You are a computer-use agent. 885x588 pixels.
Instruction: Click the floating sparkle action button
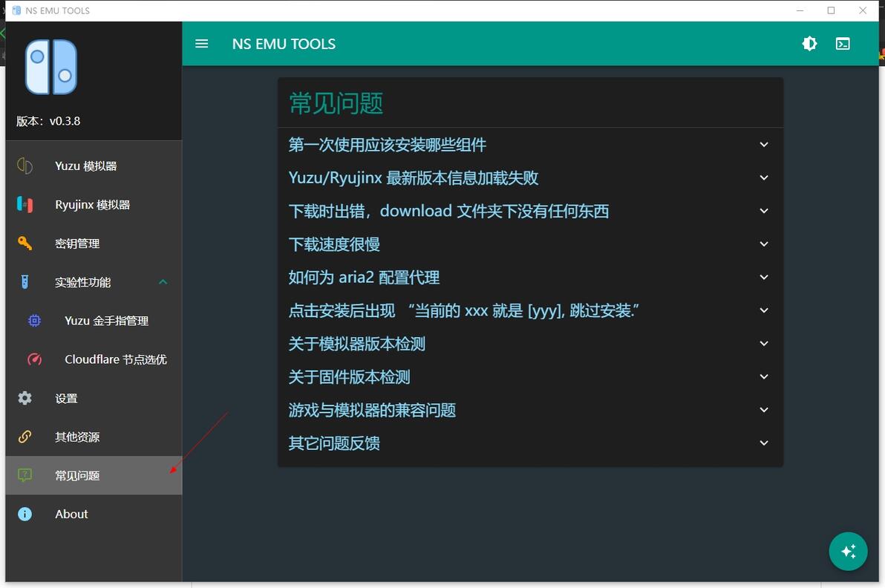(x=848, y=552)
